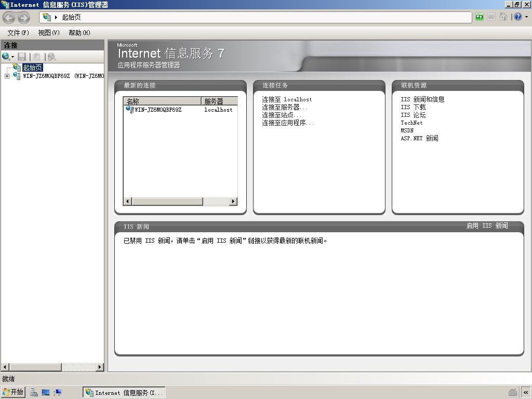Click the Back navigation arrow
Image resolution: width=532 pixels, height=399 pixels.
[x=9, y=18]
